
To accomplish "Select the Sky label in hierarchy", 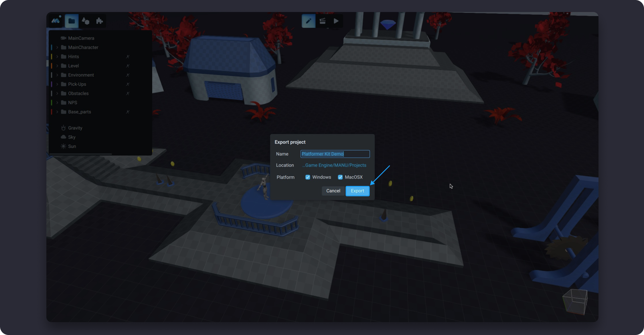I will (72, 137).
